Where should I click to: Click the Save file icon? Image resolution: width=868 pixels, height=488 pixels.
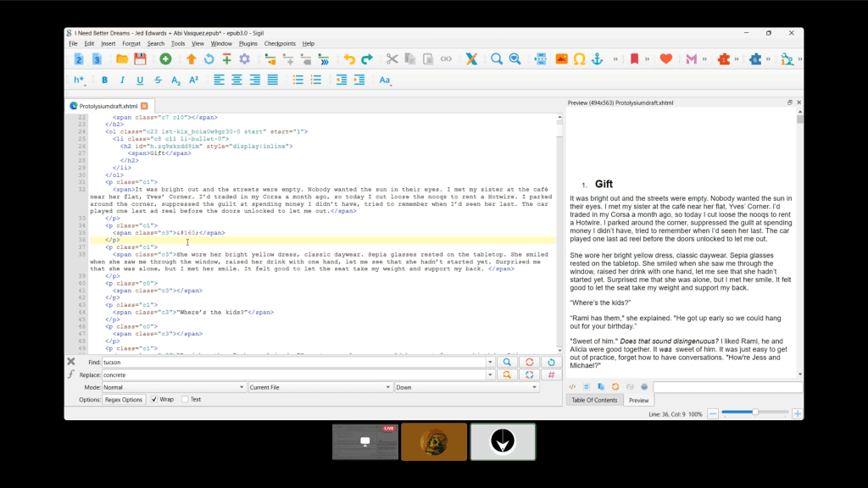click(140, 59)
